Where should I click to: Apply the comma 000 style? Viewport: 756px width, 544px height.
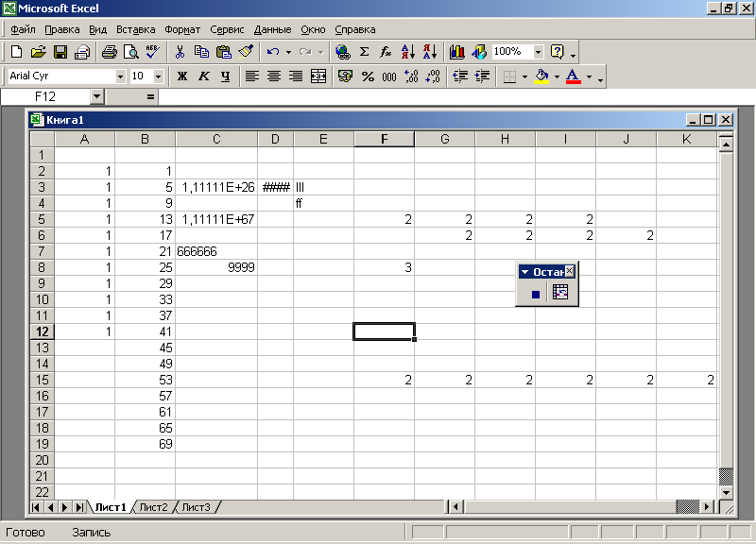(x=389, y=76)
